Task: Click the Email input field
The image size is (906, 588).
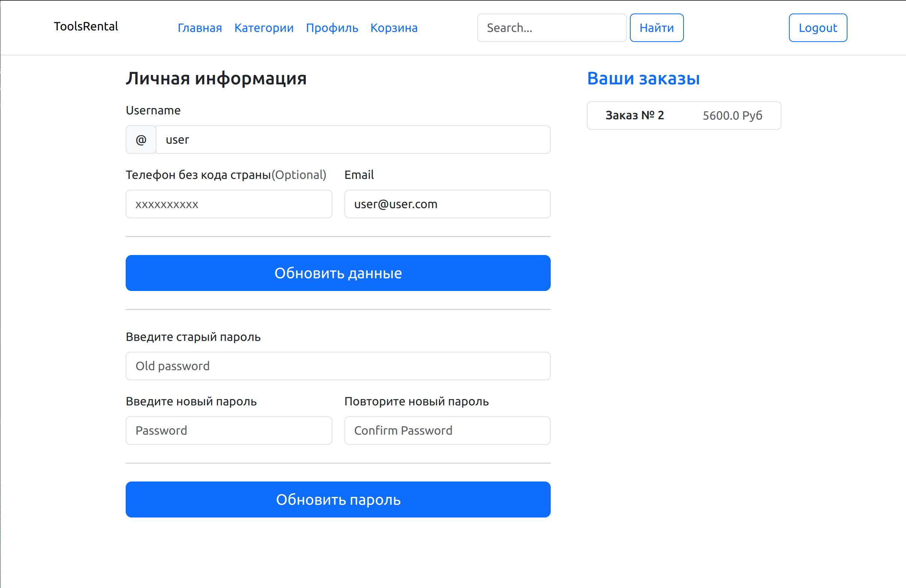Action: pos(447,204)
